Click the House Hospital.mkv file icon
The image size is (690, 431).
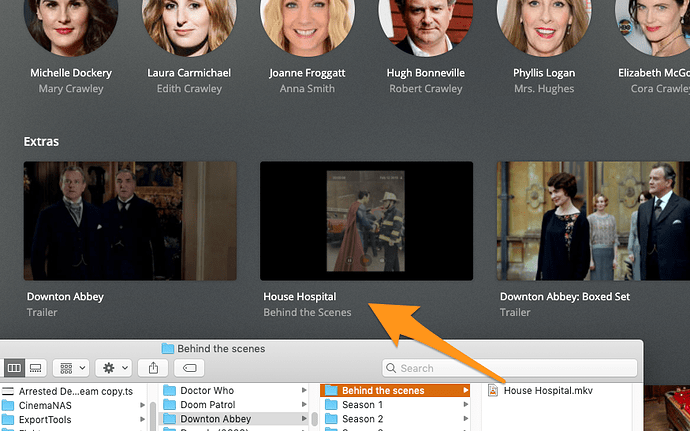coord(493,390)
